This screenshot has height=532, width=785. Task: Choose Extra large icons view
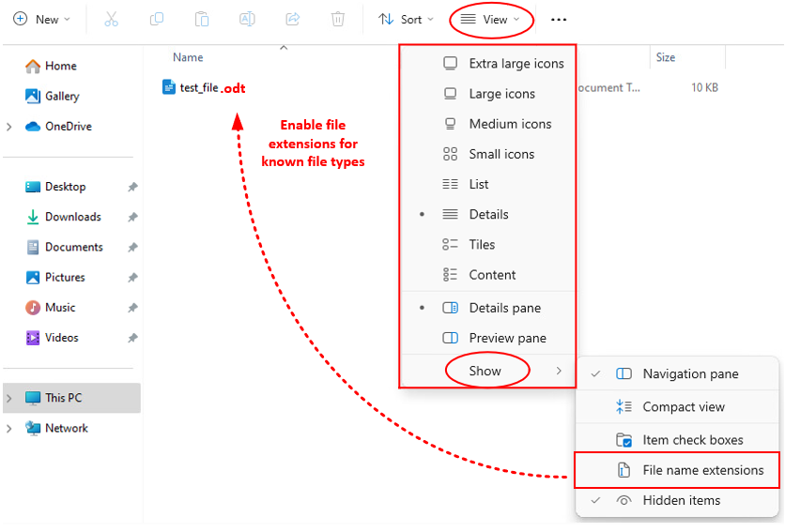488,64
